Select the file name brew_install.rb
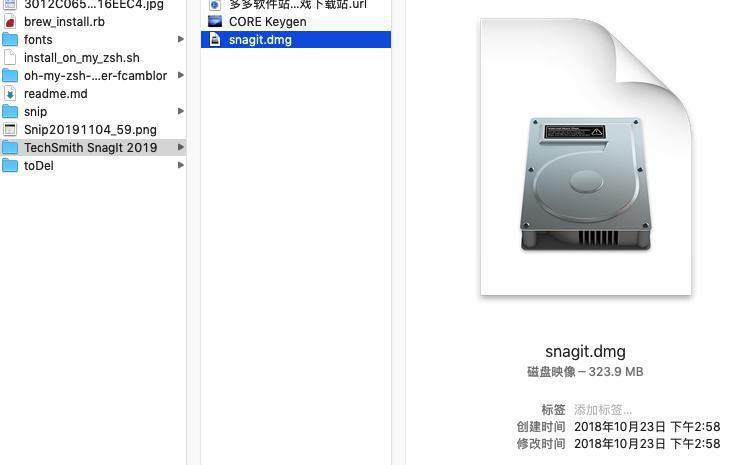This screenshot has width=738, height=465. pos(64,22)
